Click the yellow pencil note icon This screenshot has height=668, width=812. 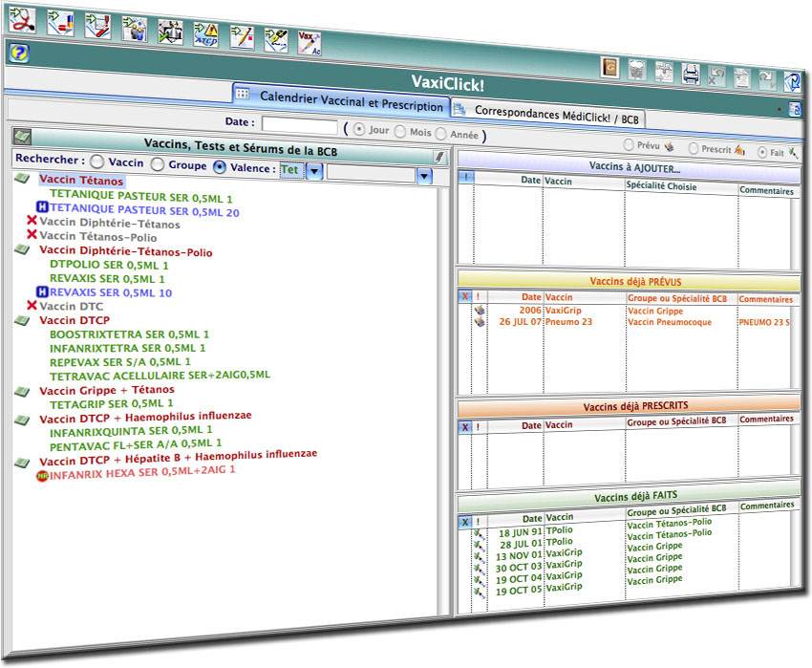(x=242, y=38)
